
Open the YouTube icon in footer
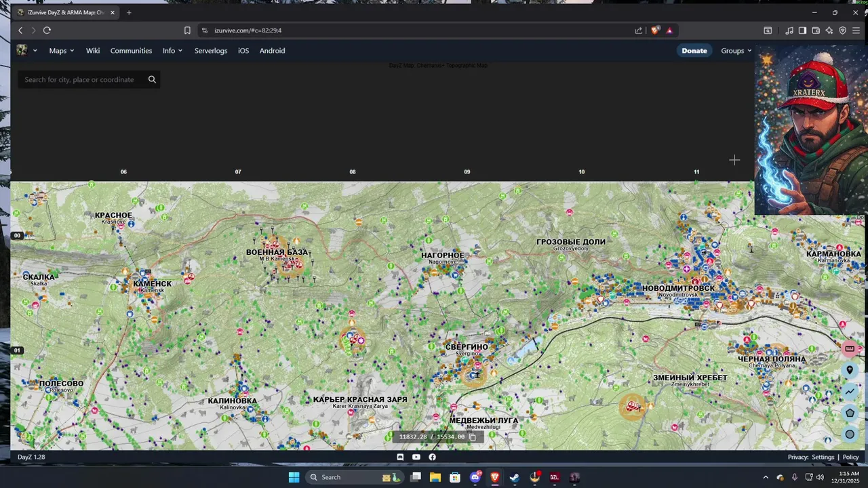[416, 457]
